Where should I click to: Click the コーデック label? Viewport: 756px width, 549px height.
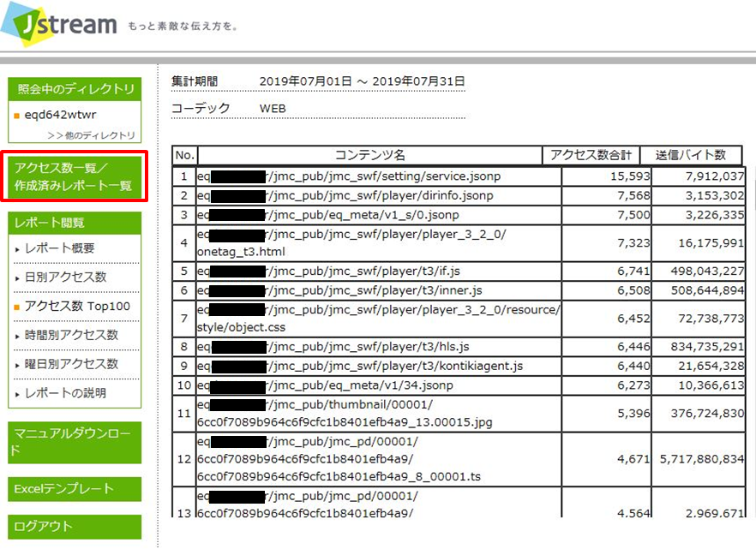pyautogui.click(x=201, y=109)
